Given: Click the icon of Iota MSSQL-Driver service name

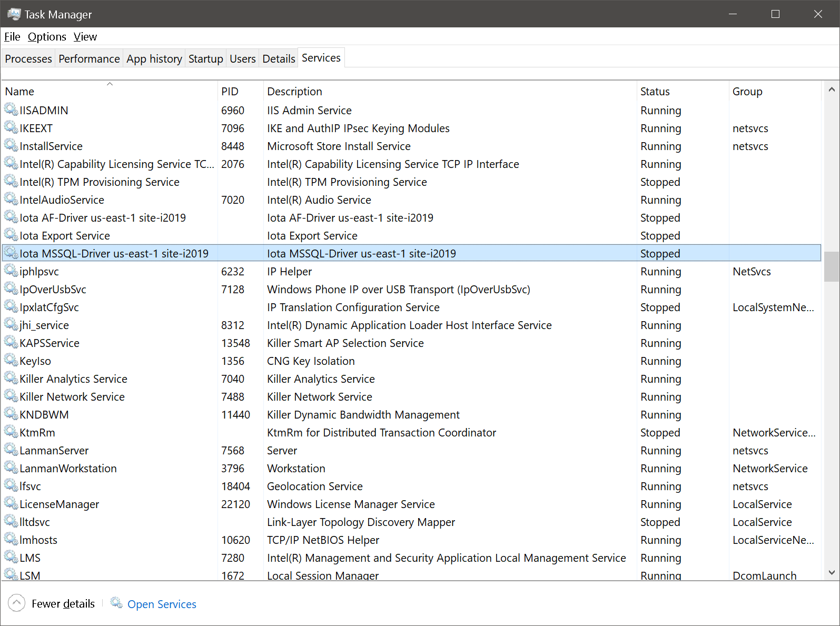Looking at the screenshot, I should [11, 253].
